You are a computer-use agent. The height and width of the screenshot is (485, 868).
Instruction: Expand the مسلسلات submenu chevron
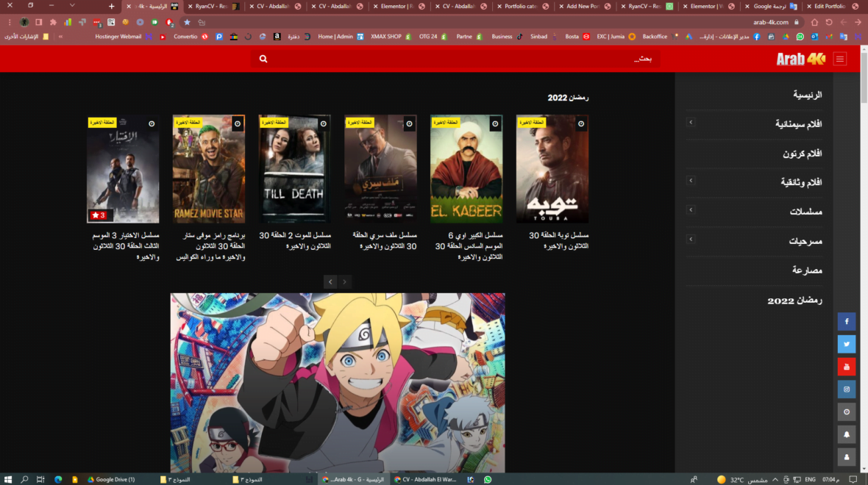point(690,210)
